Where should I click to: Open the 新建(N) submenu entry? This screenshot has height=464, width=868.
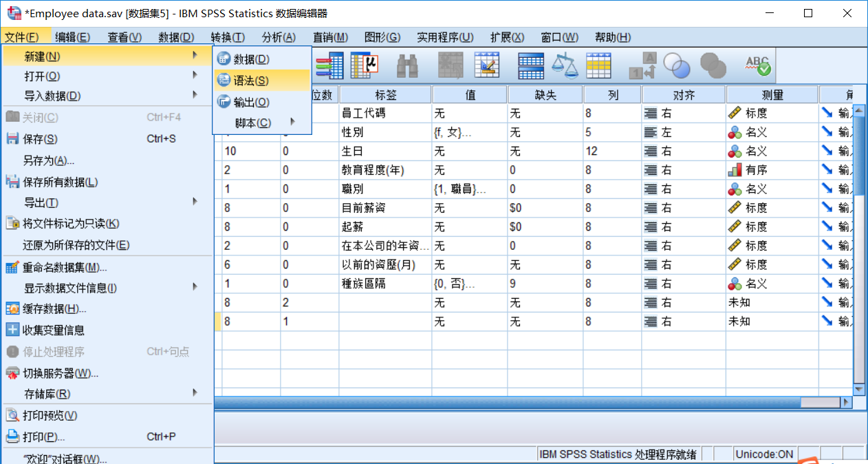point(107,56)
